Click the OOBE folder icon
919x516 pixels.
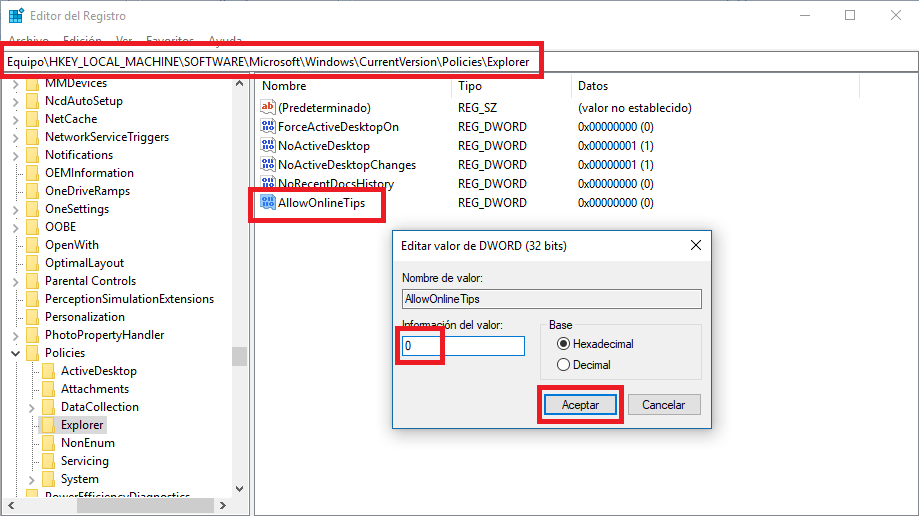33,227
